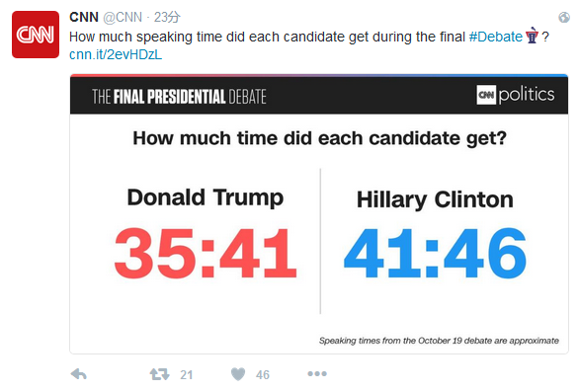View the like count of 46
Image resolution: width=579 pixels, height=392 pixels.
point(263,375)
